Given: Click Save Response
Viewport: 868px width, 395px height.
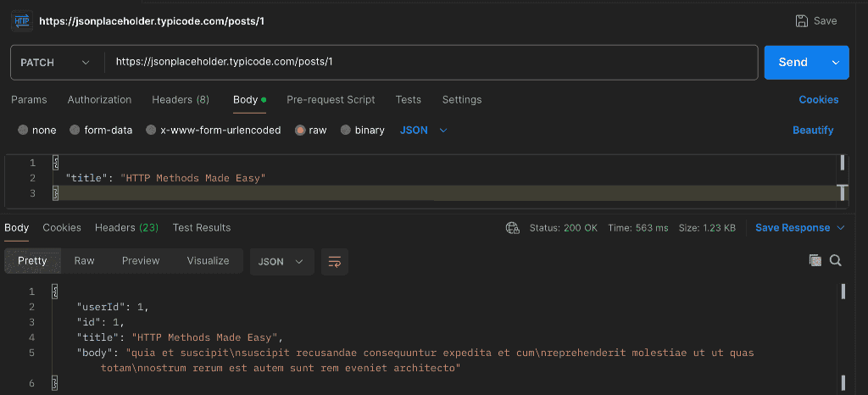Looking at the screenshot, I should click(x=793, y=228).
